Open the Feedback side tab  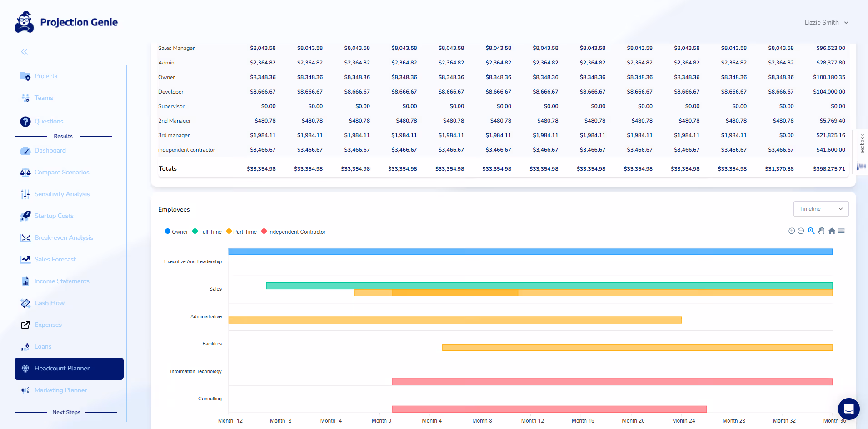[861, 152]
